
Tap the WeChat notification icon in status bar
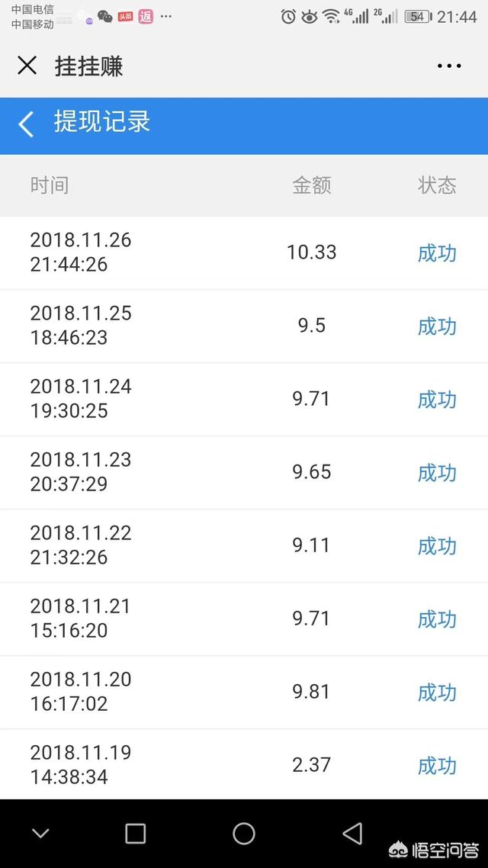pos(104,17)
